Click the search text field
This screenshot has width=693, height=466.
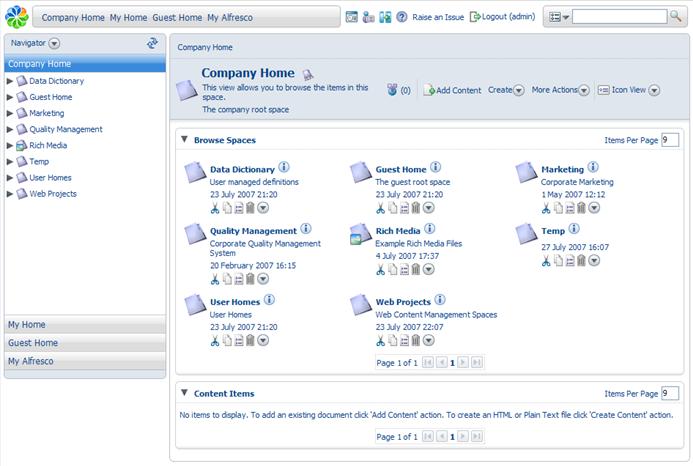pyautogui.click(x=620, y=17)
